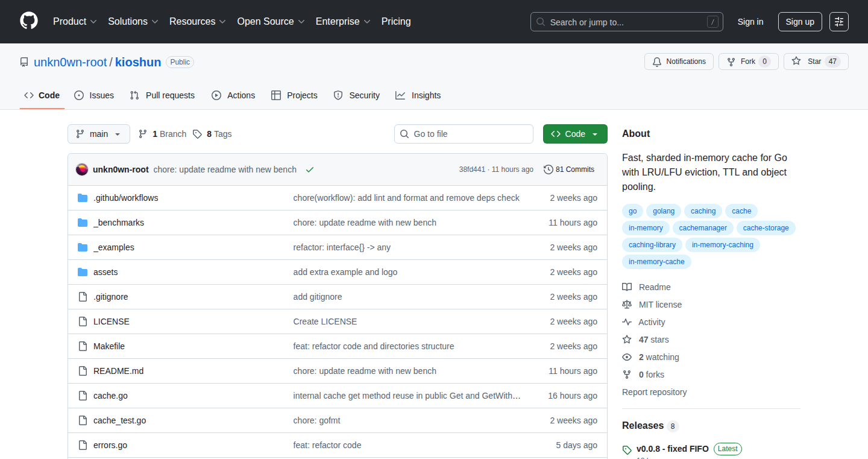Viewport: 868px width, 459px height.
Task: Focus the Search or jump to field
Action: tap(627, 22)
